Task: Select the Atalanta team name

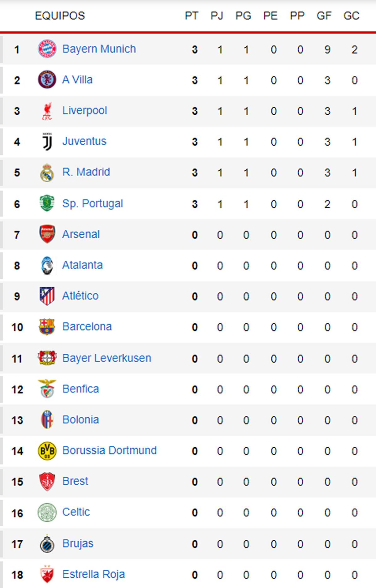Action: pos(82,265)
